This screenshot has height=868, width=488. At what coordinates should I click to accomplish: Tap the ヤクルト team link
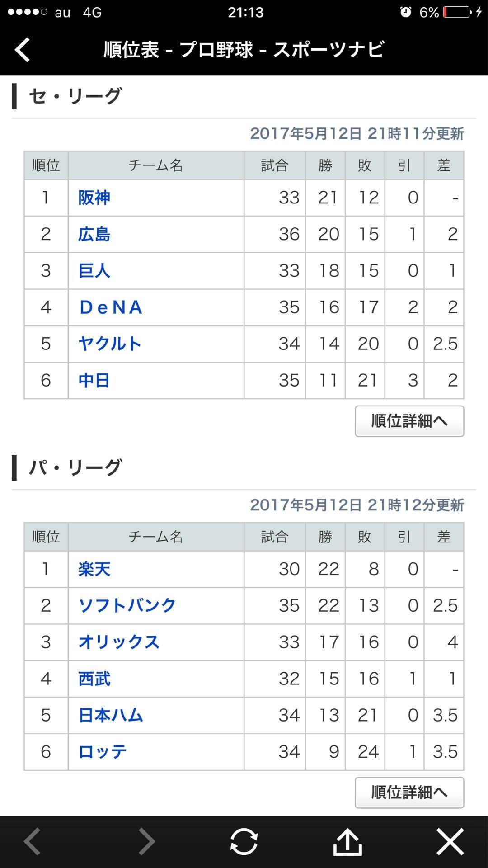pyautogui.click(x=110, y=344)
